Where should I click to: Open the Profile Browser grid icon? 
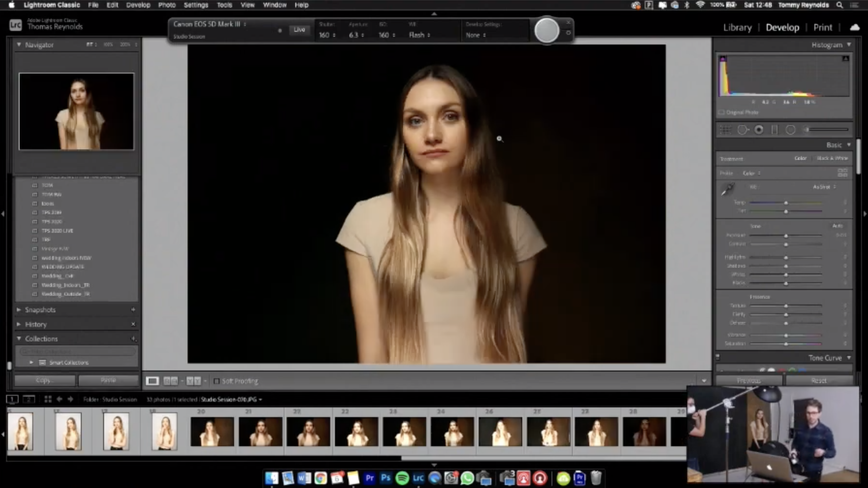pos(842,173)
